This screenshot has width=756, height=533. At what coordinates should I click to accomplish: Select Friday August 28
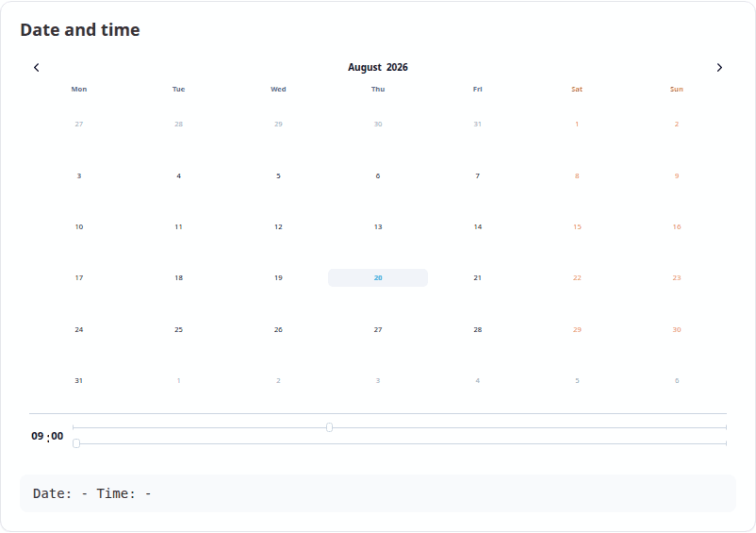click(477, 330)
